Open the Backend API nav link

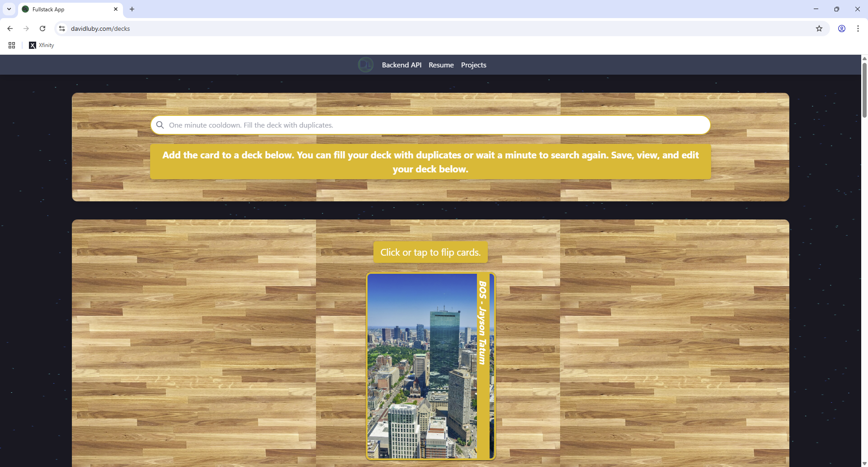(401, 65)
